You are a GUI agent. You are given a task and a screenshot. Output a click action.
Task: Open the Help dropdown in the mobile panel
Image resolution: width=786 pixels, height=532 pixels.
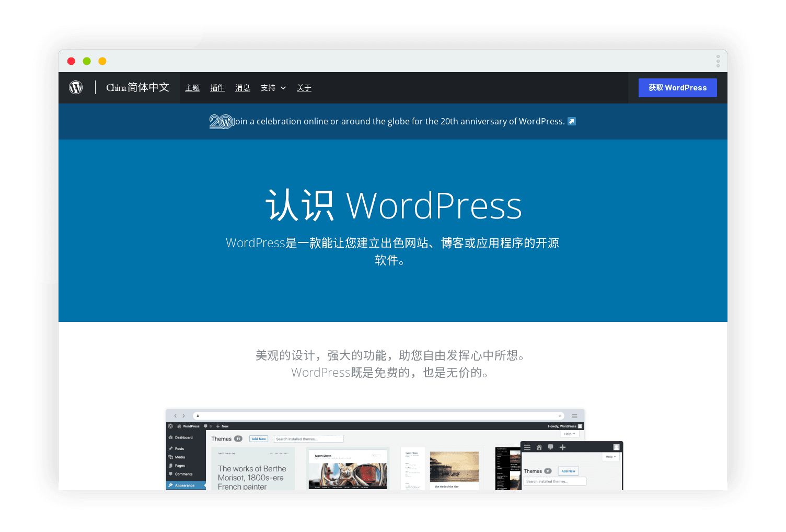pyautogui.click(x=610, y=457)
